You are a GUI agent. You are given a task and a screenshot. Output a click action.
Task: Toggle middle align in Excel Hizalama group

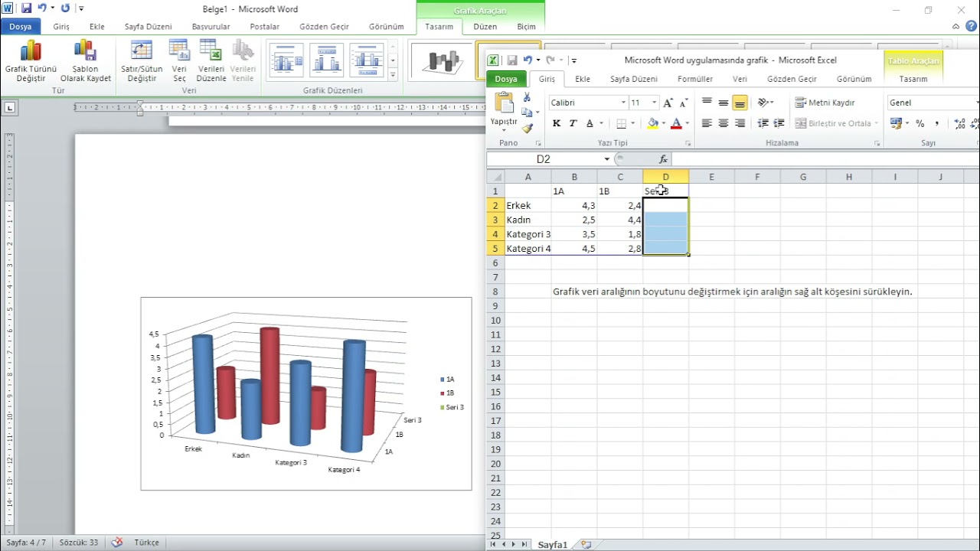(x=724, y=103)
